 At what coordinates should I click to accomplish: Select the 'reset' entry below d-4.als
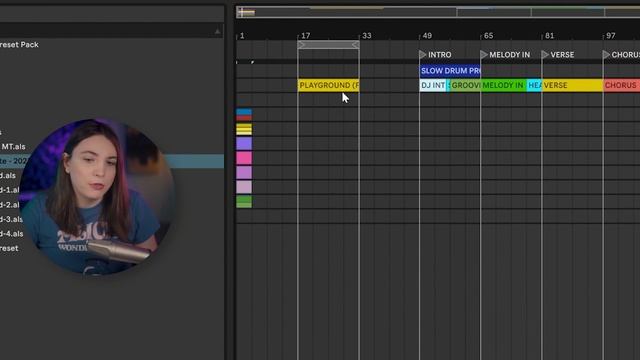pyautogui.click(x=9, y=248)
